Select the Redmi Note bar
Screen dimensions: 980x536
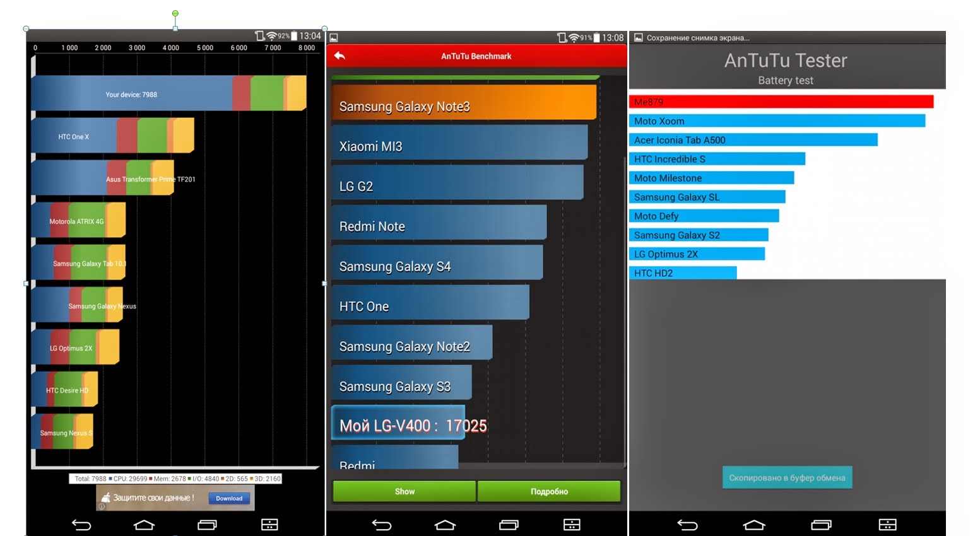click(x=439, y=222)
